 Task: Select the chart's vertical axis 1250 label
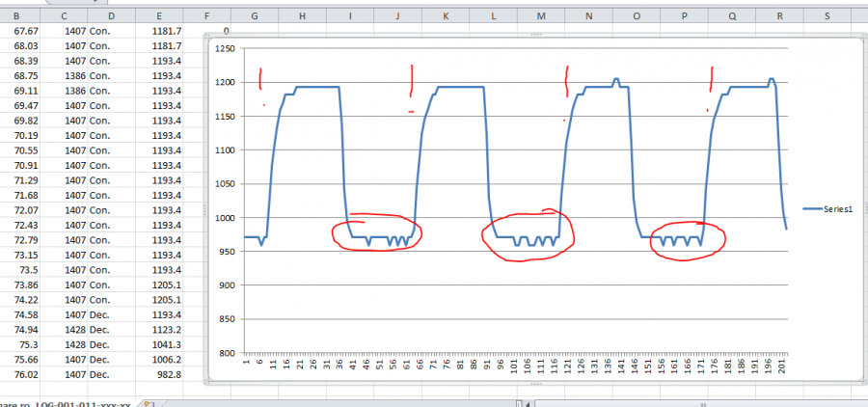click(223, 48)
